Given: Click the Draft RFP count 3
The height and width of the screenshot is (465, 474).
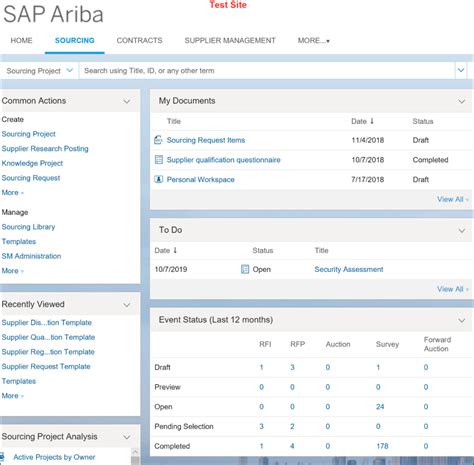Looking at the screenshot, I should 292,367.
